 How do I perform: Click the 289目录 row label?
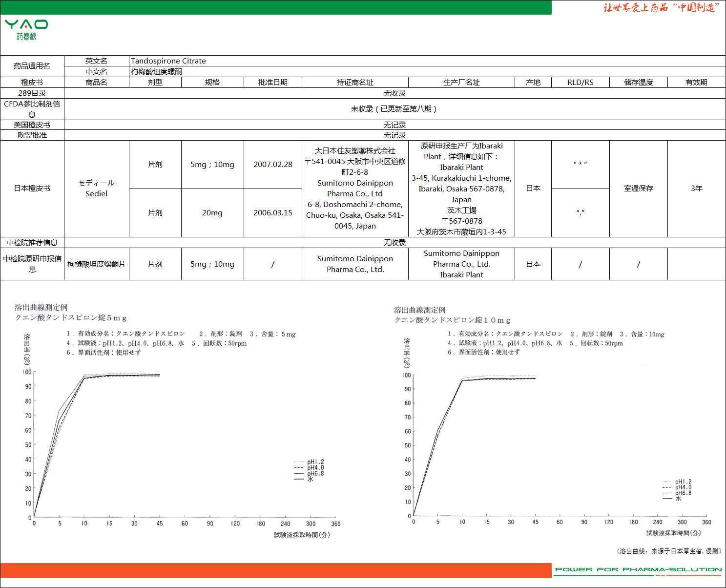point(32,93)
